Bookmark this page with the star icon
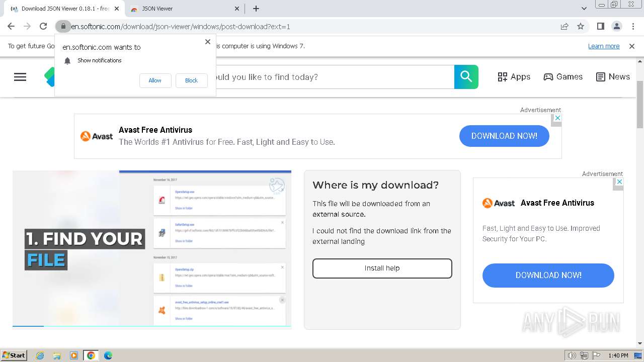The height and width of the screenshot is (362, 644). 581,26
